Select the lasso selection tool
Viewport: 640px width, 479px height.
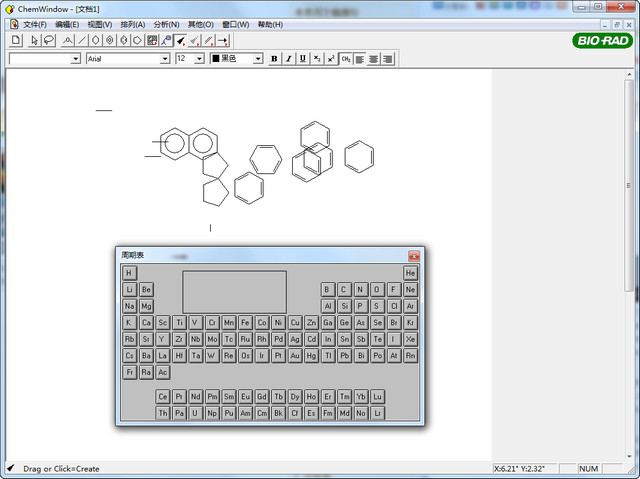(x=48, y=41)
